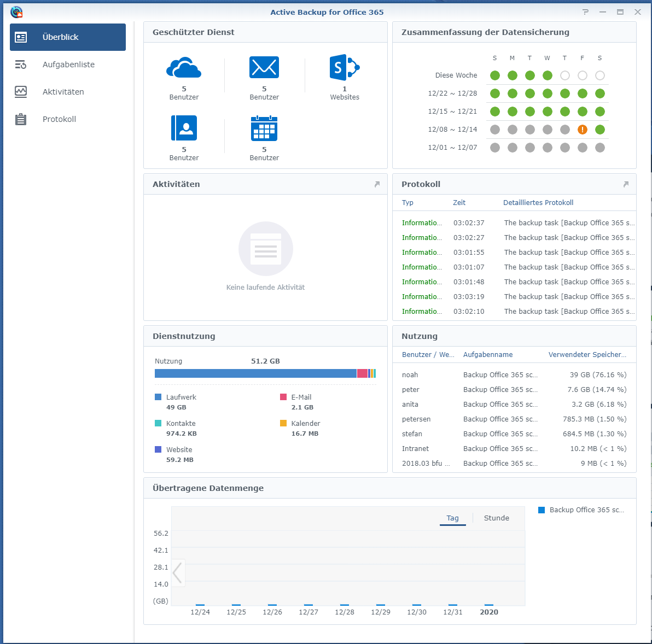
Task: Select the Exchange mail envelope icon
Action: [x=264, y=67]
